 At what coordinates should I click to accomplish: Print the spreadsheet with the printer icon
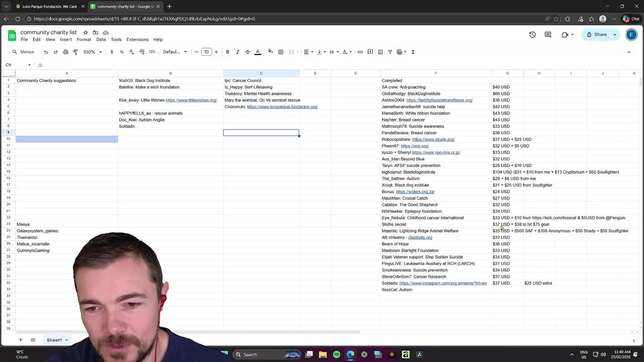click(x=65, y=52)
